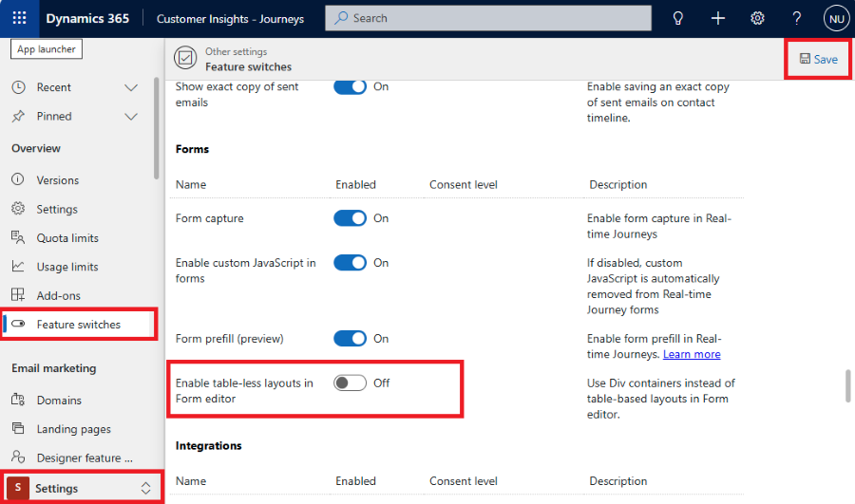Open the settings gear in header
Viewport: 855px width, 504px height.
(757, 18)
